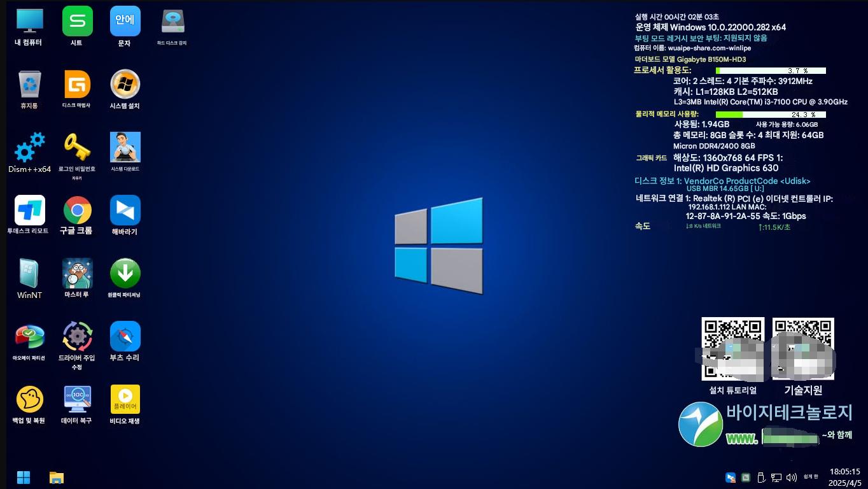
Task: Launch the 비디오 재생 yellow player icon
Action: point(125,399)
